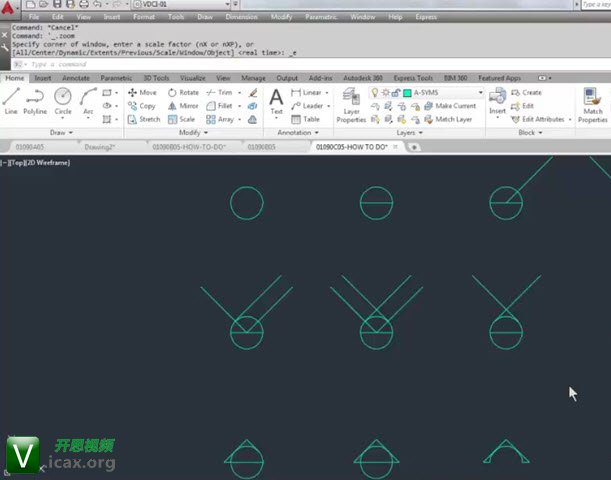Activate the Copy command
The image size is (611, 480).
[142, 106]
